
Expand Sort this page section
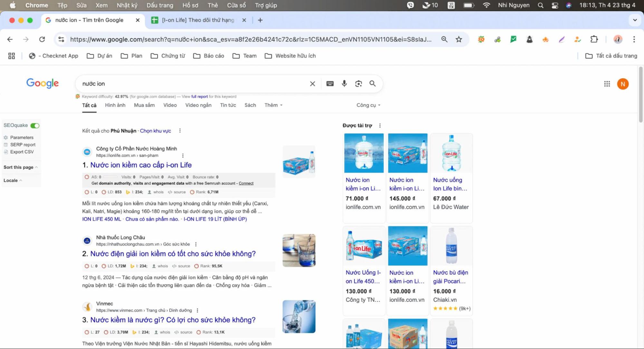[21, 167]
